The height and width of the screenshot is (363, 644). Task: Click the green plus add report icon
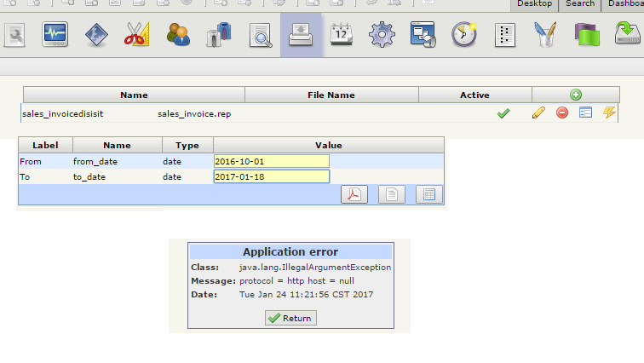point(576,95)
